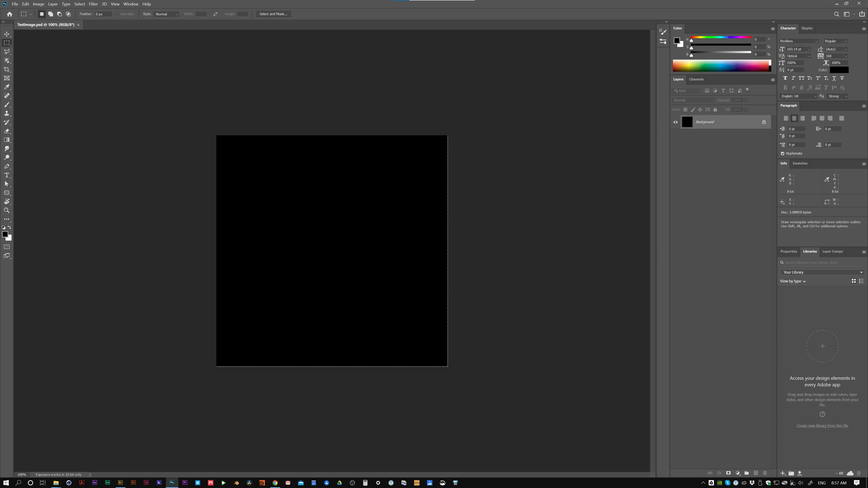Select the Crop tool
Screen dimensions: 868x488
tap(7, 69)
